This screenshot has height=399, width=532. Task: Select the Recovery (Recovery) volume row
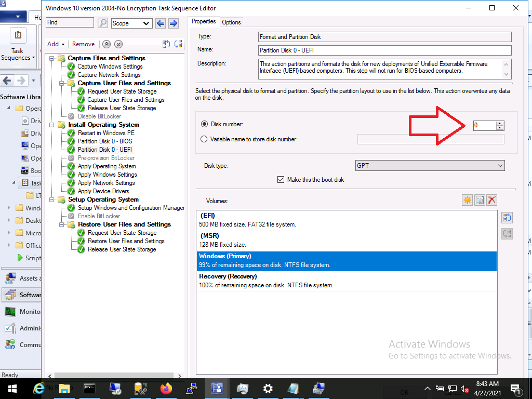pyautogui.click(x=347, y=281)
